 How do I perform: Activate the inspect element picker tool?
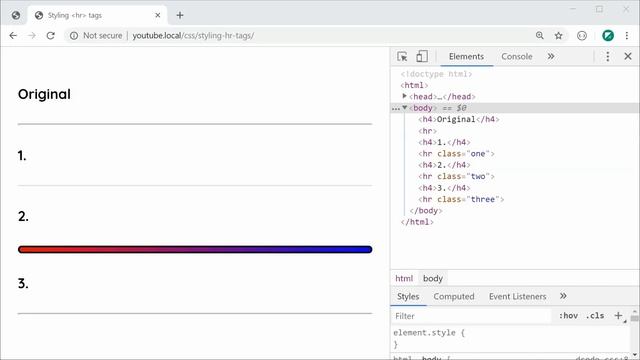click(x=402, y=56)
